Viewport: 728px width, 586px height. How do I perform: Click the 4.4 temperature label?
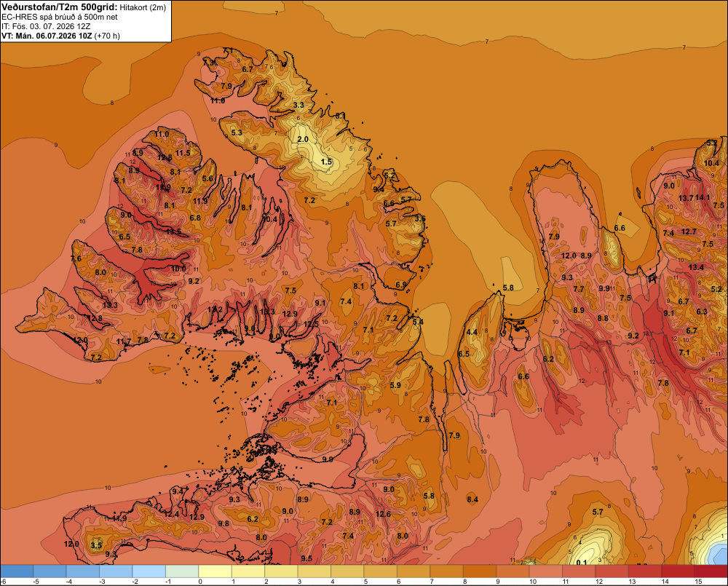tap(472, 332)
